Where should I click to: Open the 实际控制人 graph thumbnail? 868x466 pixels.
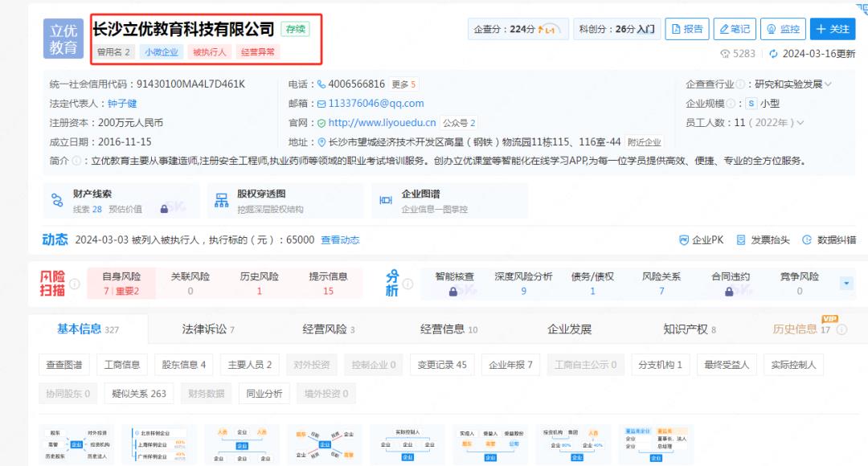(x=407, y=444)
